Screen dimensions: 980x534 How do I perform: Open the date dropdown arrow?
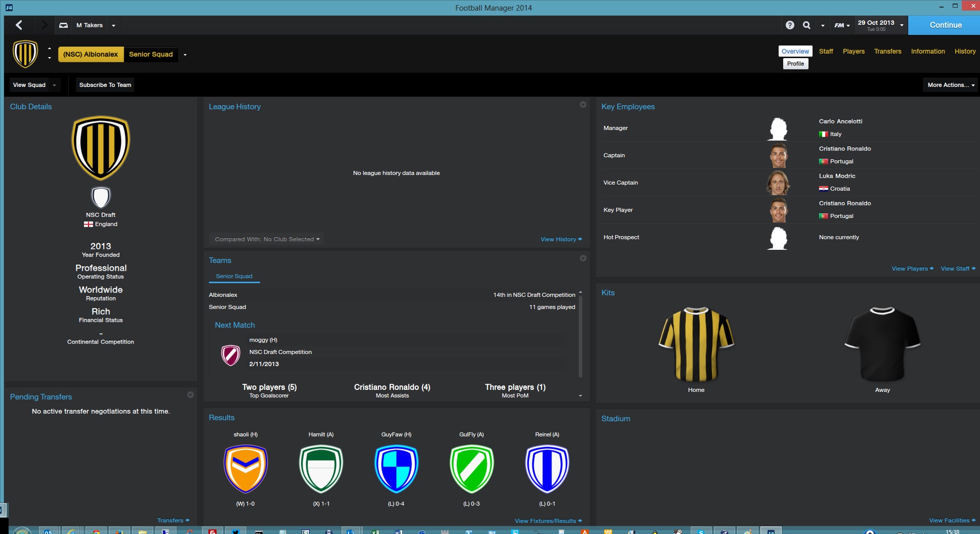tap(902, 25)
